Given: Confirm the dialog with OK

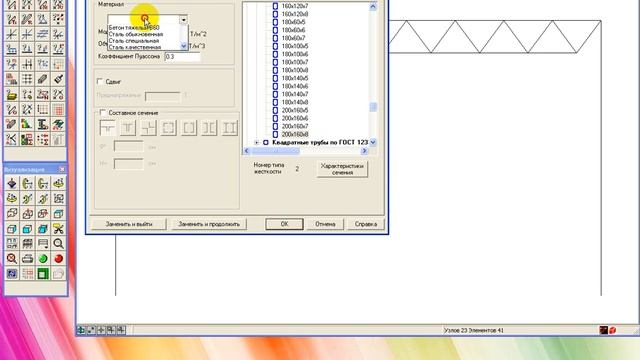Looking at the screenshot, I should pyautogui.click(x=284, y=224).
